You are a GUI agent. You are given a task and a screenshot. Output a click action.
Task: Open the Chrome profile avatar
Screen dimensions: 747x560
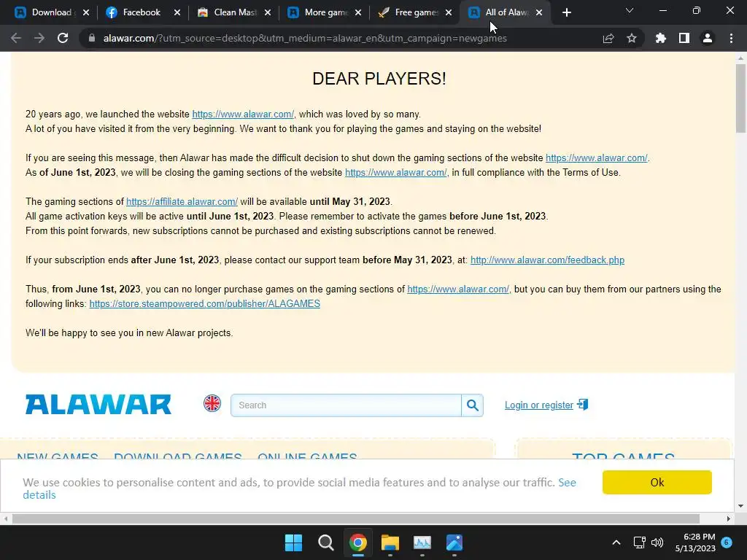tap(708, 38)
